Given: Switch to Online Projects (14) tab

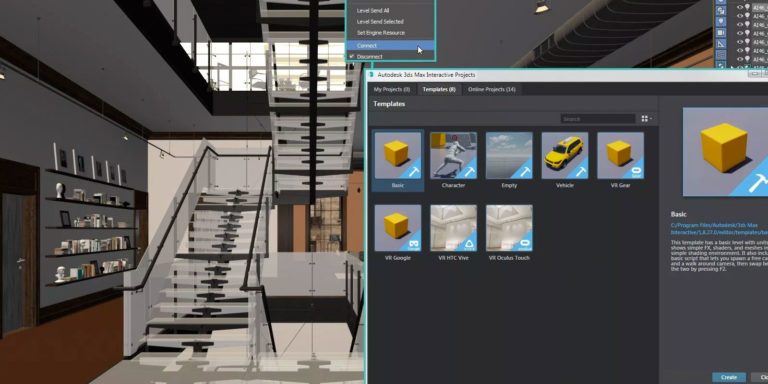Looking at the screenshot, I should 491,89.
